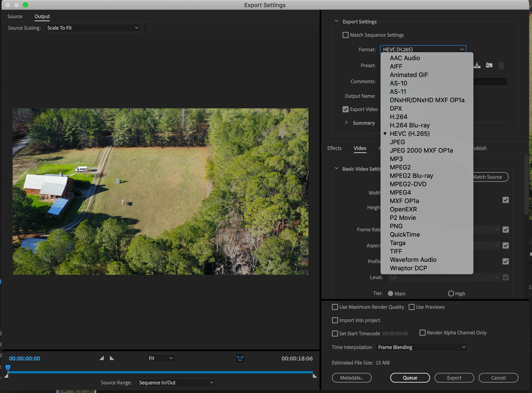532x393 pixels.
Task: Switch to the Source tab
Action: click(15, 16)
